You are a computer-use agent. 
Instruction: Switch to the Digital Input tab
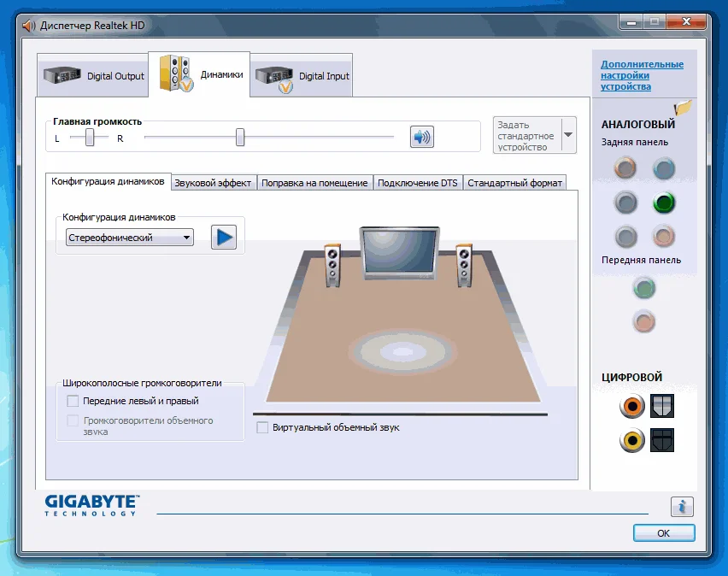(x=302, y=76)
